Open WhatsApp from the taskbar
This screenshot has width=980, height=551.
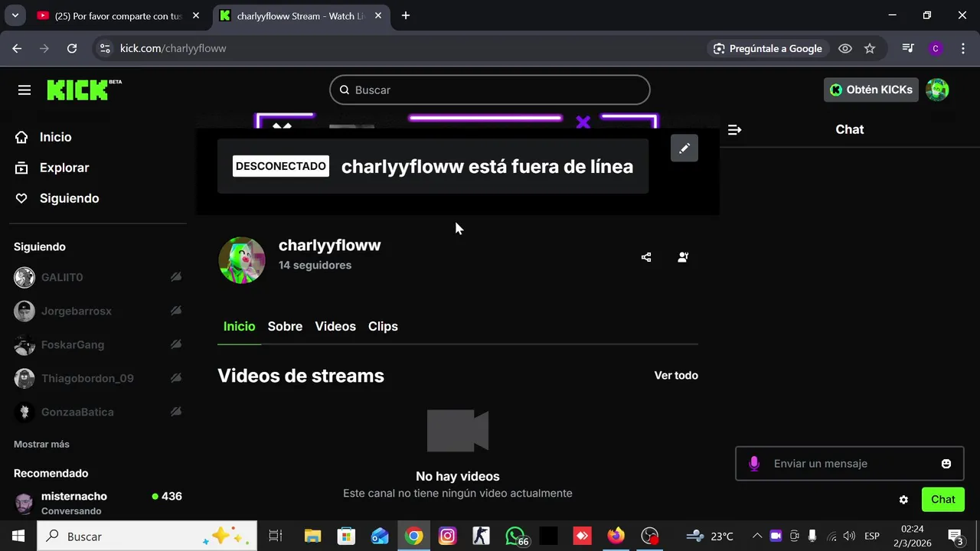coord(517,536)
